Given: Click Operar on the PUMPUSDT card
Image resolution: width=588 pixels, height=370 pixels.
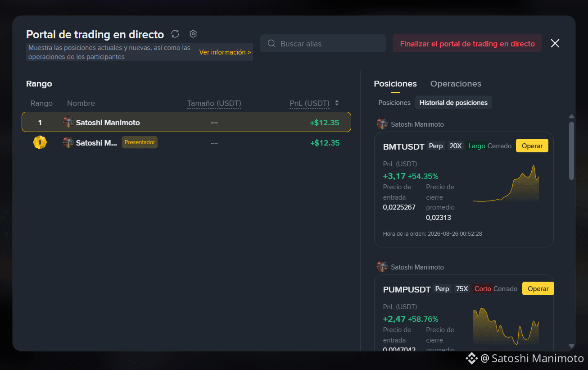Looking at the screenshot, I should click(538, 289).
